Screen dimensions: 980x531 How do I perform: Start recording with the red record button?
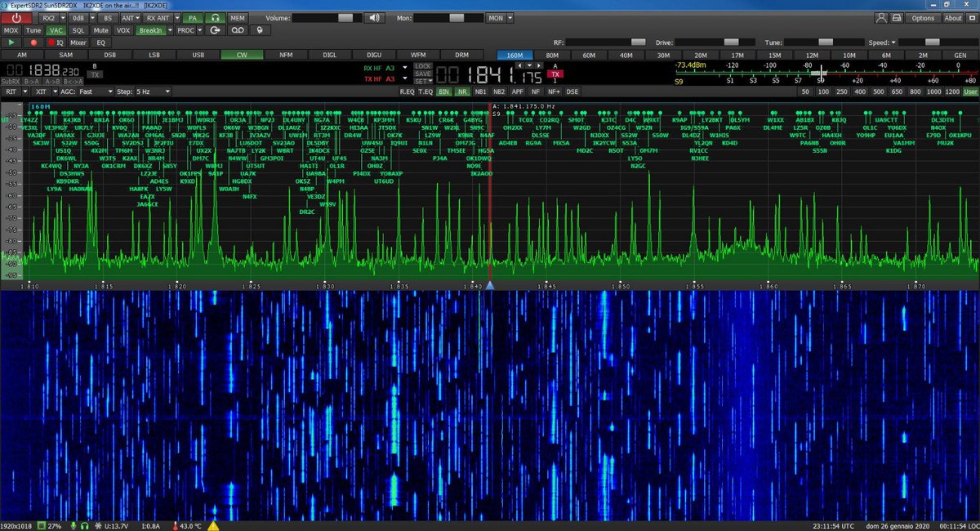pyautogui.click(x=33, y=42)
